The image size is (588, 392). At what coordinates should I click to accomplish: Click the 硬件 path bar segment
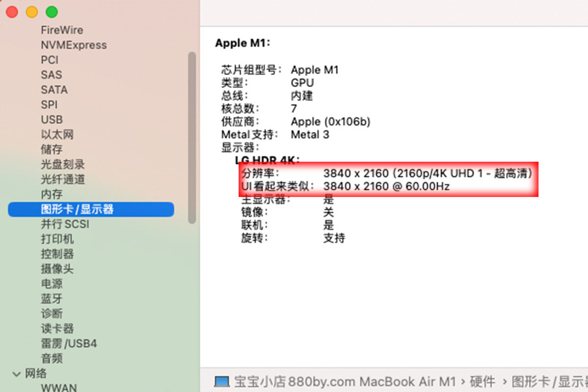point(482,381)
